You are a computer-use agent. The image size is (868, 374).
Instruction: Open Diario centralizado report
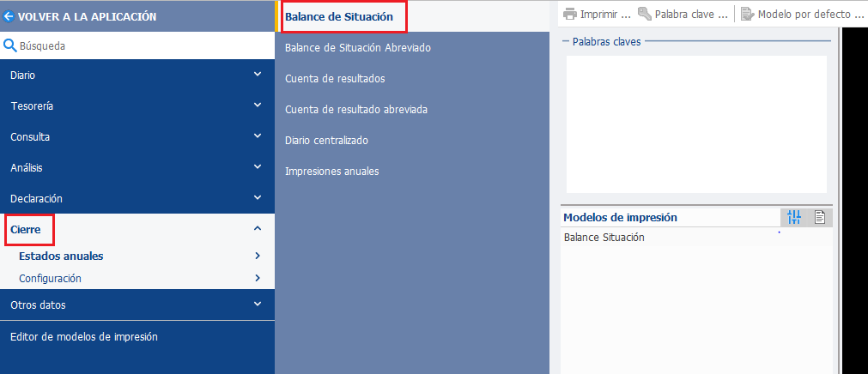pos(326,141)
